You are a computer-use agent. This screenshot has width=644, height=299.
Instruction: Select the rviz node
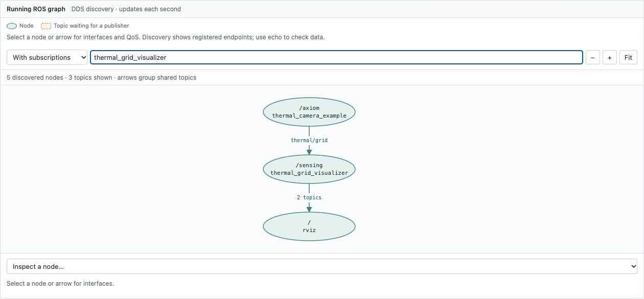click(x=309, y=226)
